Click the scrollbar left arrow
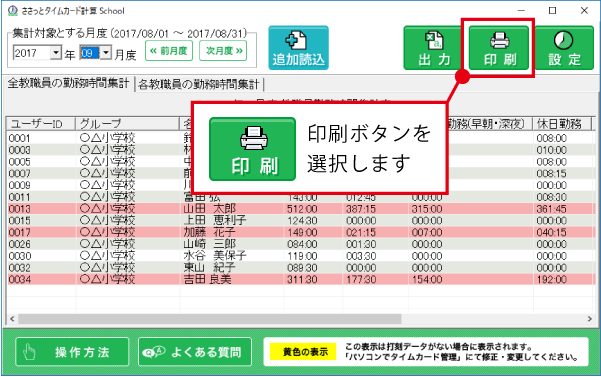The image size is (601, 377). click(x=12, y=319)
